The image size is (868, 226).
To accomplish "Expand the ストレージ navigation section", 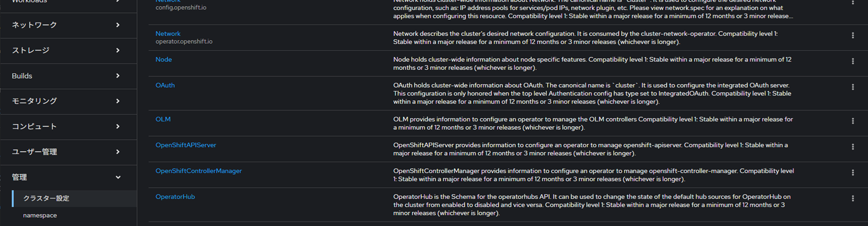I will (66, 50).
